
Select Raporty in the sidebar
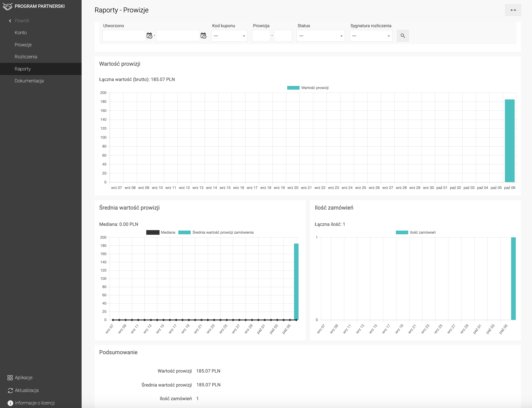click(41, 69)
